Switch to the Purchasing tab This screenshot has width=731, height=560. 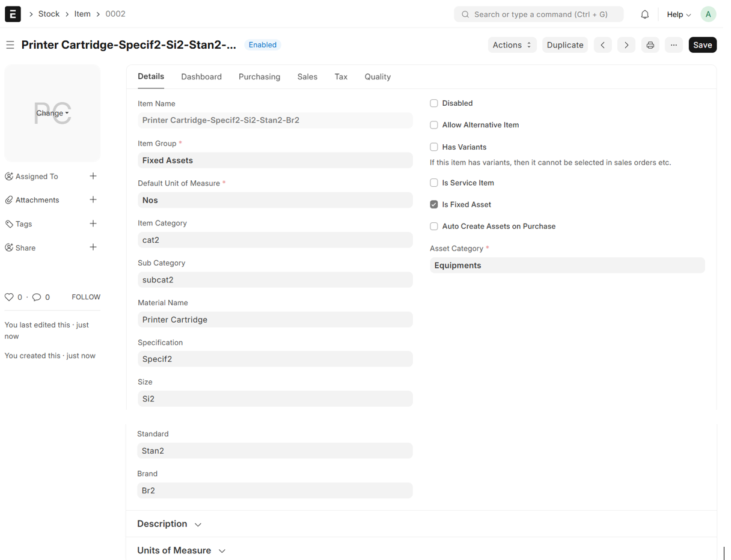coord(259,77)
